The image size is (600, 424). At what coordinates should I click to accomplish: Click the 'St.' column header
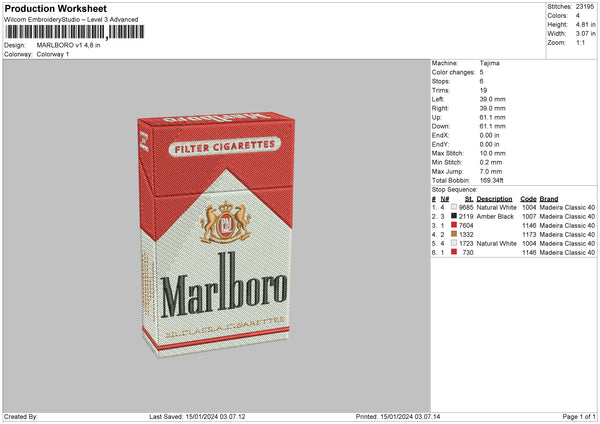[469, 199]
